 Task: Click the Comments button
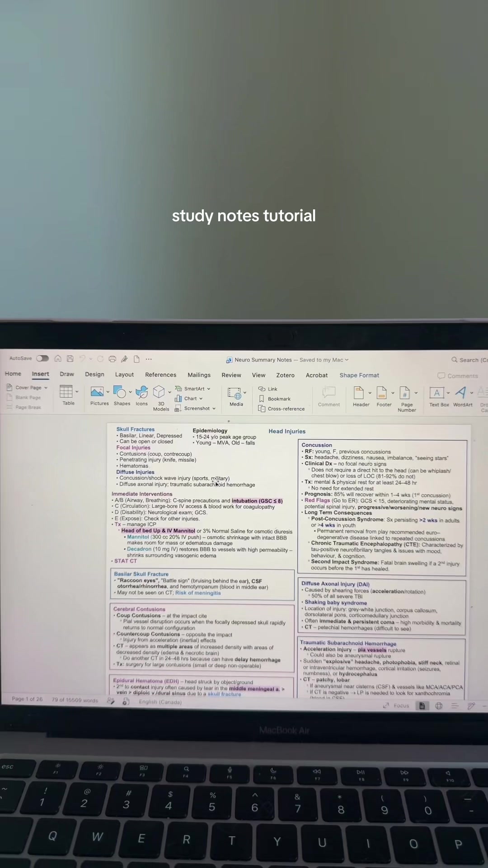[x=458, y=376]
